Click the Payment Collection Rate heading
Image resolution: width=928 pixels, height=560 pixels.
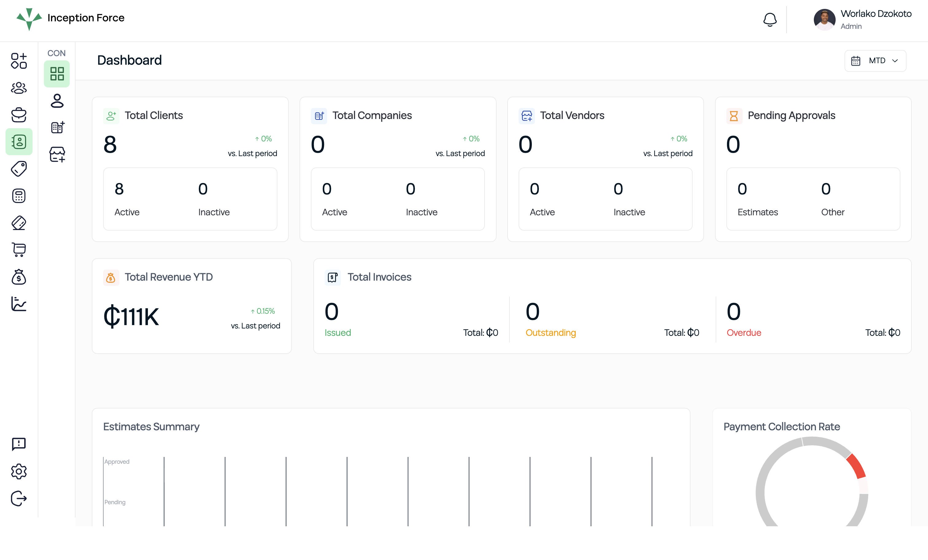coord(782,427)
